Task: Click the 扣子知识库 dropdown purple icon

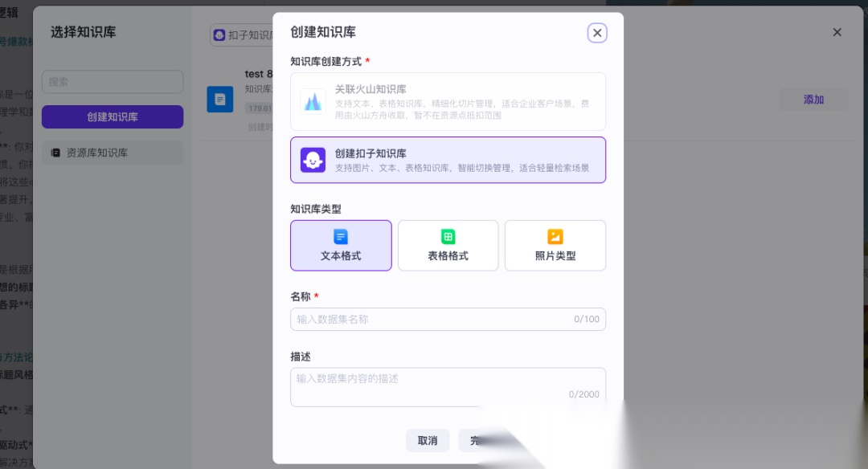Action: [x=219, y=35]
